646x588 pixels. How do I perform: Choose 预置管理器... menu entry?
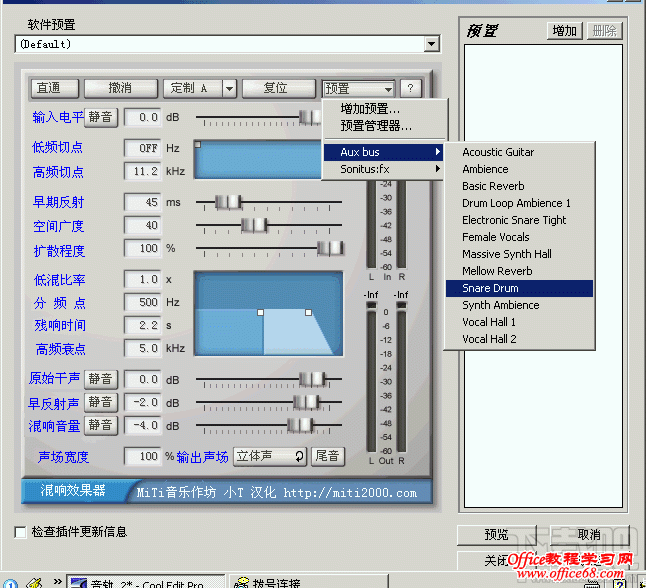coord(384,126)
